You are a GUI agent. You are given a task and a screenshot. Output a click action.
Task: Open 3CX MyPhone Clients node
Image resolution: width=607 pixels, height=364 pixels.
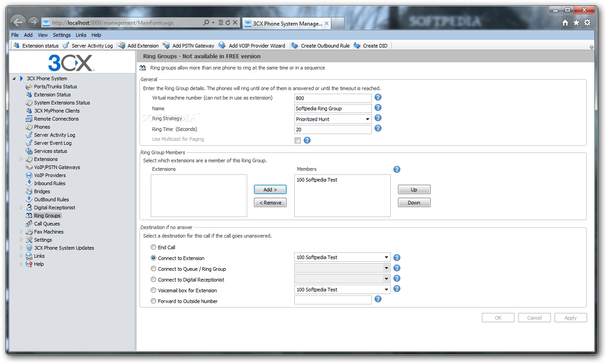57,111
